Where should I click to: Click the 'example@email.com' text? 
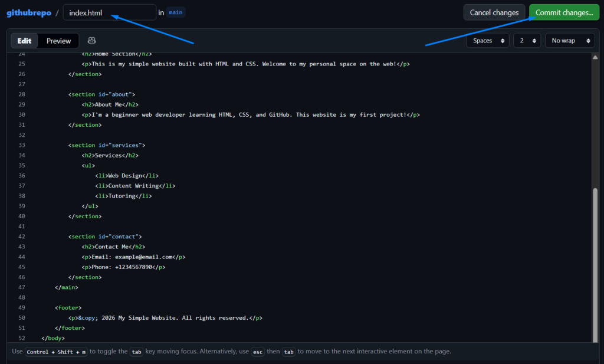(x=143, y=257)
